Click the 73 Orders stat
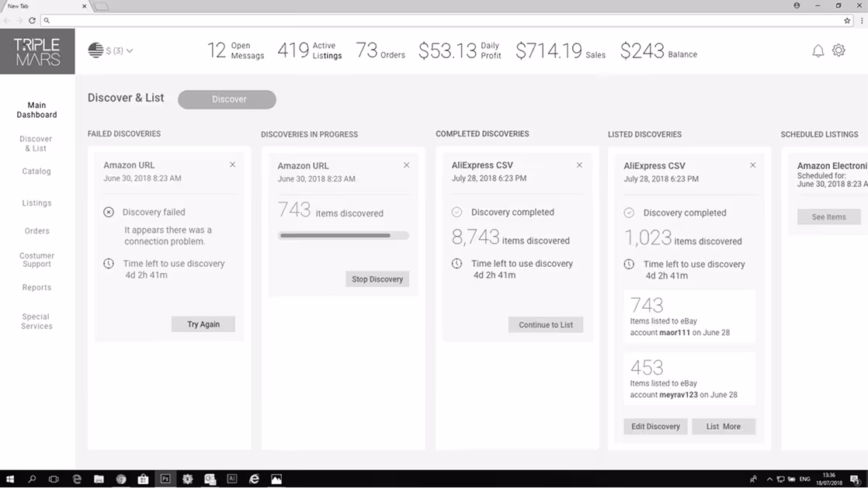 380,50
